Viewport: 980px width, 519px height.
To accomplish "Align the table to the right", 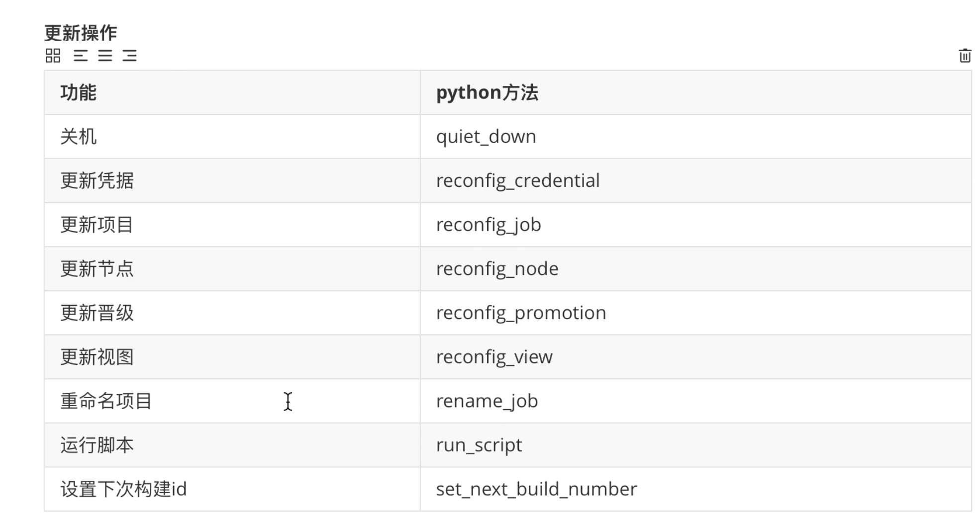I will pos(129,56).
